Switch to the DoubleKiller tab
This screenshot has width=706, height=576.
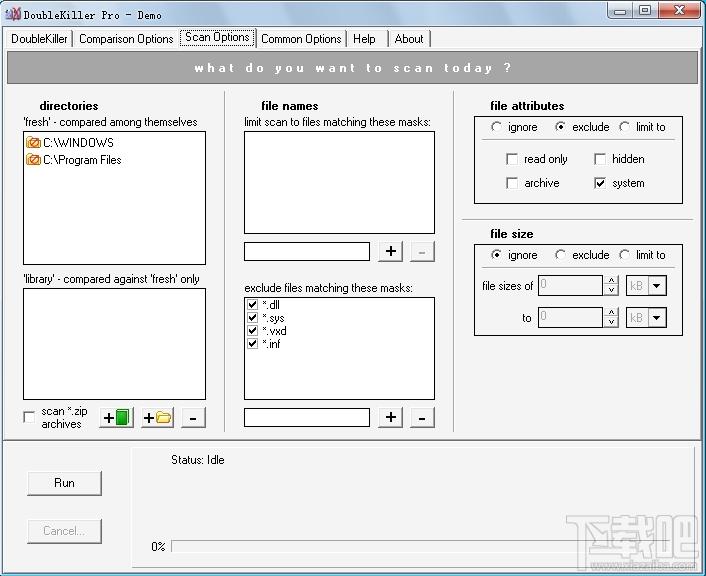[x=39, y=39]
